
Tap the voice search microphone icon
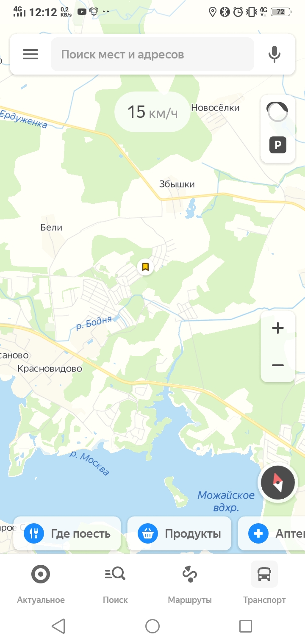coord(274,54)
